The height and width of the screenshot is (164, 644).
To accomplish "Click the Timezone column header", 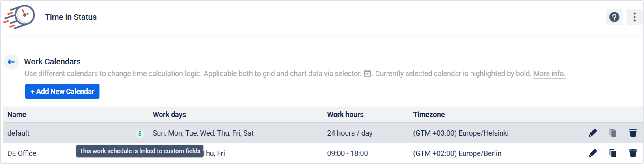I will [429, 114].
